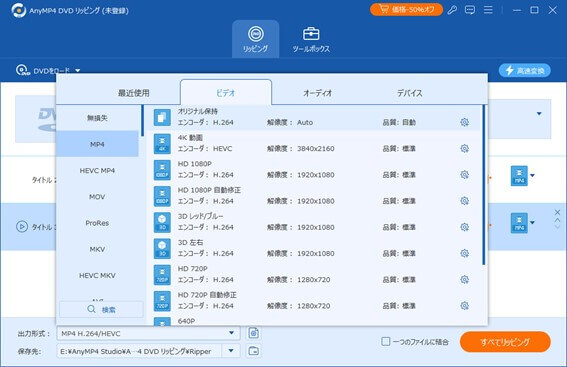
Task: Open the feedback chat icon
Action: [470, 10]
